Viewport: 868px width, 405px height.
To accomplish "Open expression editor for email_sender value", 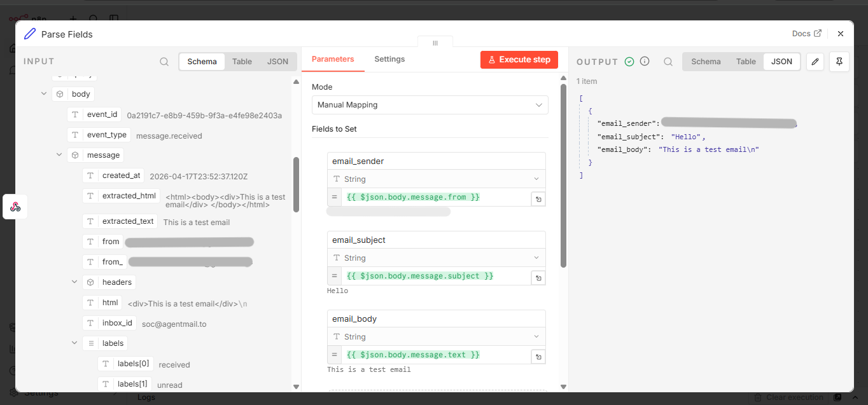I will [538, 199].
